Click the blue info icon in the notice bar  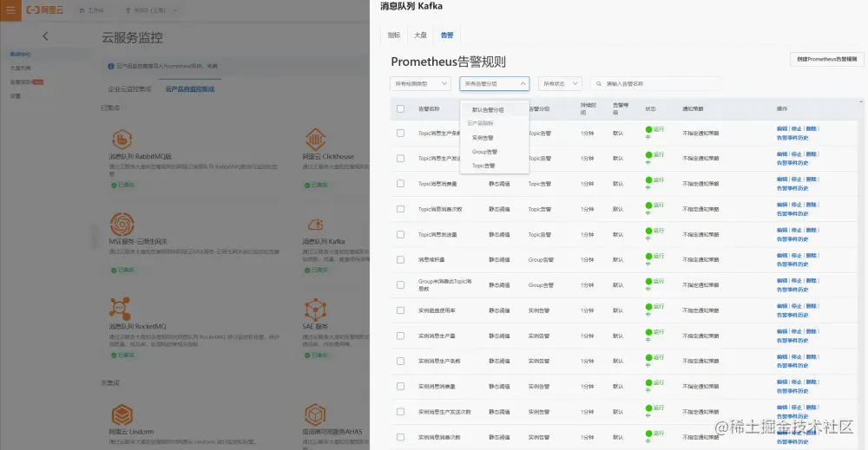(x=111, y=66)
